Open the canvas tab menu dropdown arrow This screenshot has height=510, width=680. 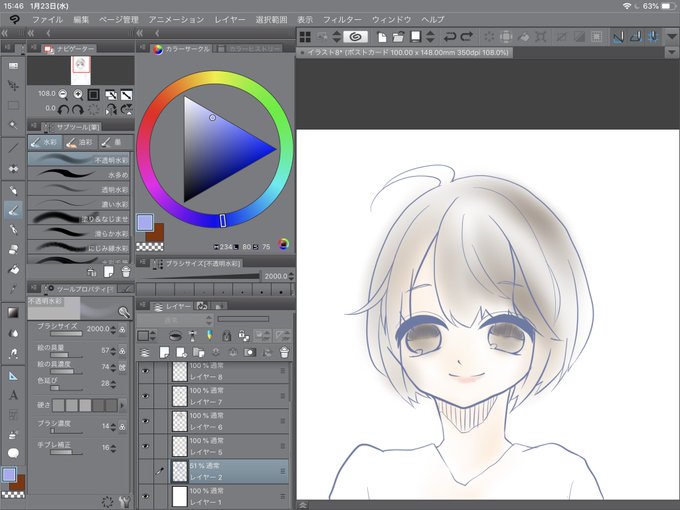pos(671,53)
